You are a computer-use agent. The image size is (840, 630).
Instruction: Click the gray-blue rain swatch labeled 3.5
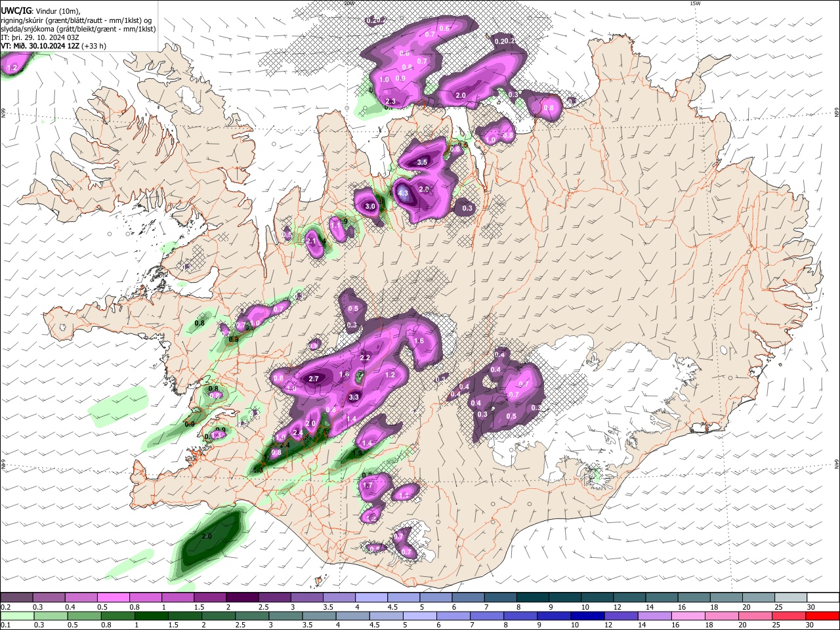point(319,616)
